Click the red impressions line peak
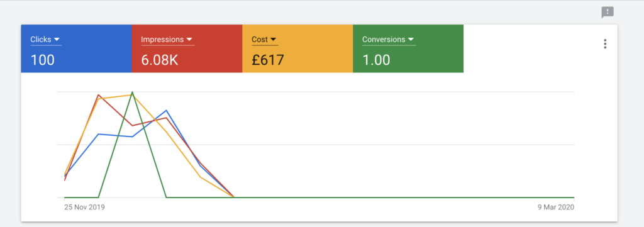The width and height of the screenshot is (644, 227). [x=99, y=95]
